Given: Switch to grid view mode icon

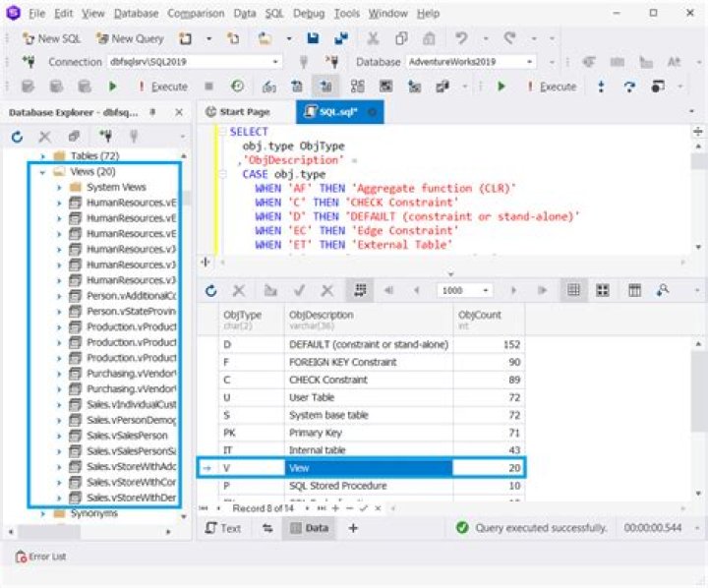Looking at the screenshot, I should point(574,290).
